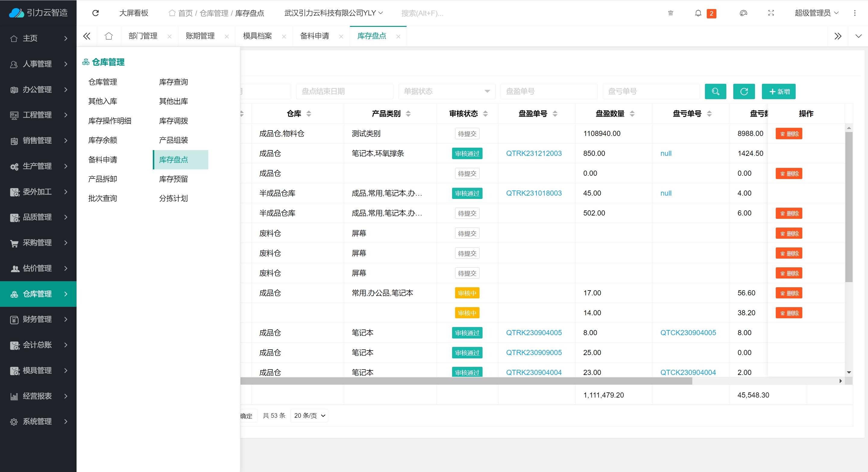Click the horizontal table scrollbar
Image resolution: width=868 pixels, height=472 pixels.
click(465, 381)
